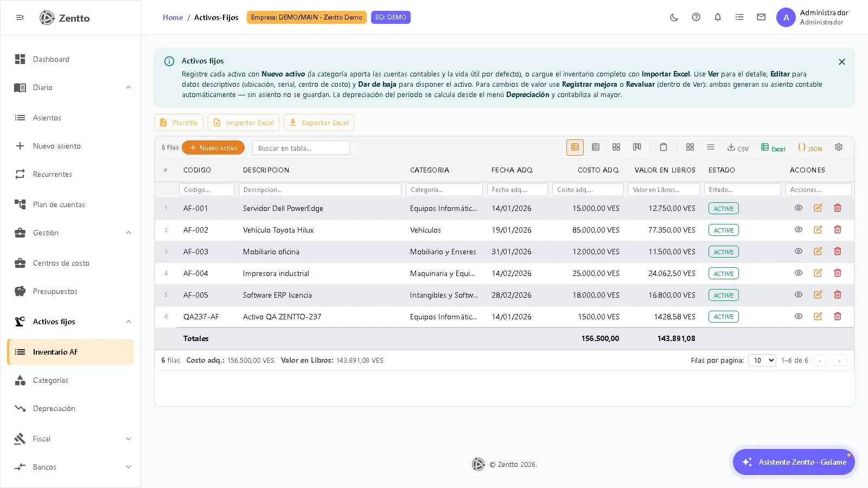
Task: Switch to table grid view
Action: (575, 147)
